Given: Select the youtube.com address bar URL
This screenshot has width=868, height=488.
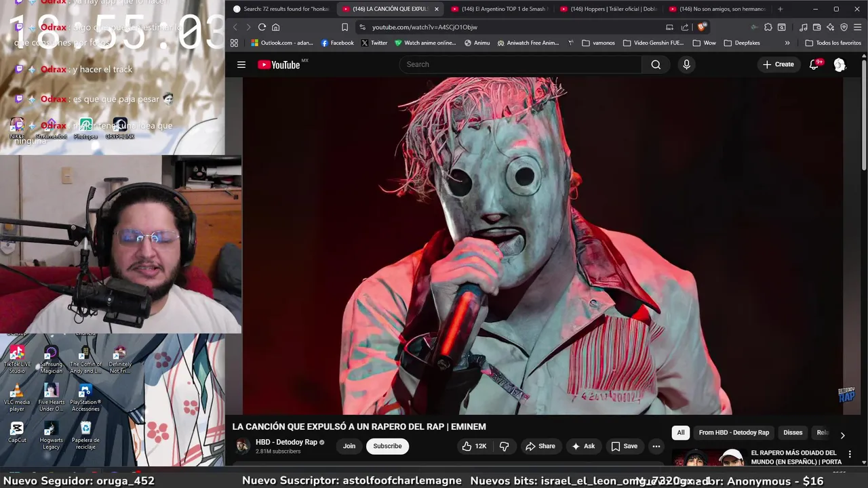Looking at the screenshot, I should (425, 27).
